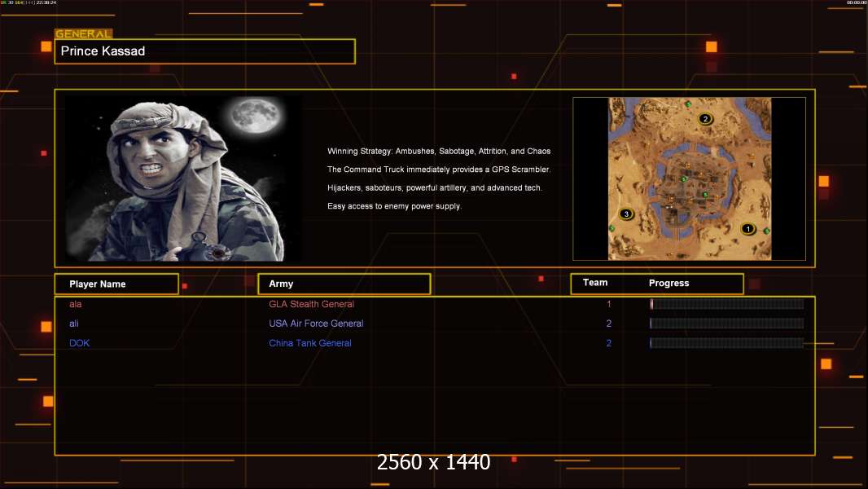
Task: Click ala's loading progress bar
Action: pyautogui.click(x=727, y=303)
